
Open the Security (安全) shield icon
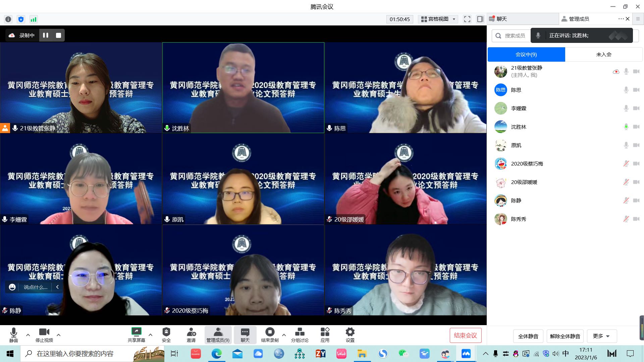pyautogui.click(x=166, y=335)
